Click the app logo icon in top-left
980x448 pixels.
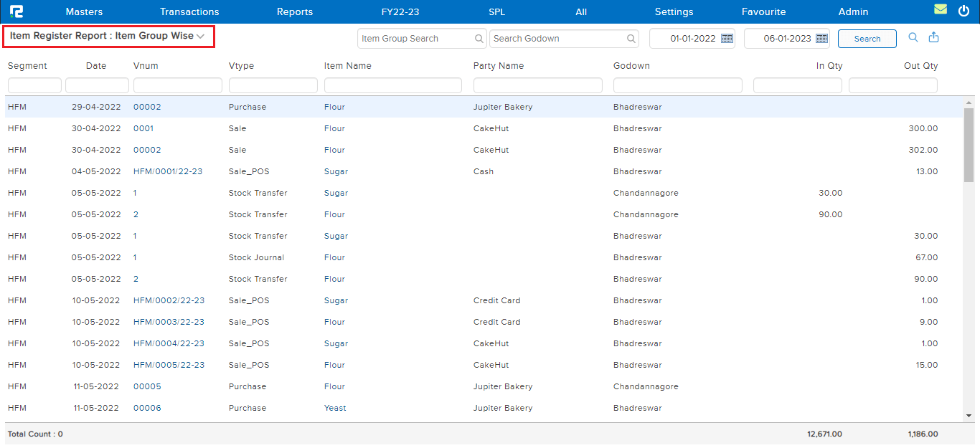coord(16,11)
